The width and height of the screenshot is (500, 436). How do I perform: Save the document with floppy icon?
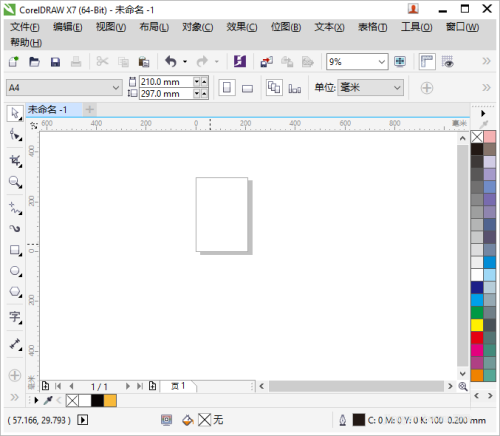point(55,62)
